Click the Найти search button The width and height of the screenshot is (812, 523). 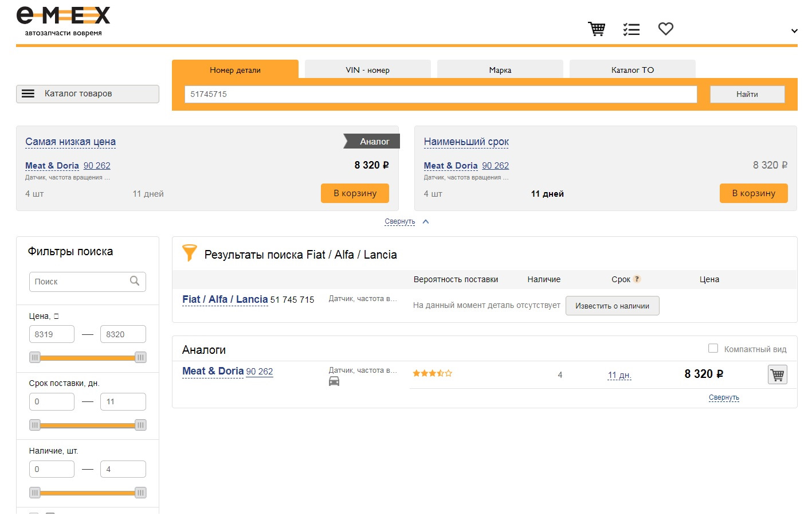(x=747, y=94)
